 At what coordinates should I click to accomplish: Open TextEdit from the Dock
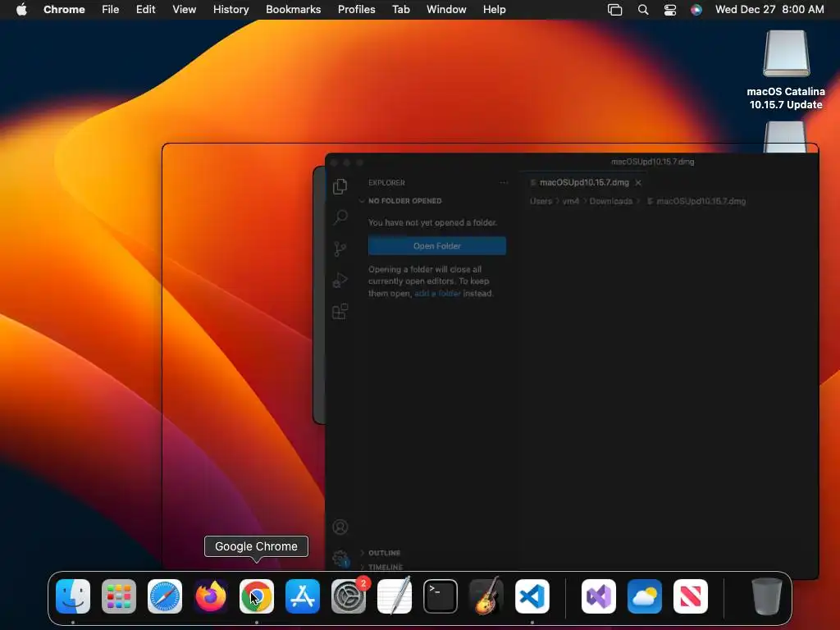[x=395, y=596]
